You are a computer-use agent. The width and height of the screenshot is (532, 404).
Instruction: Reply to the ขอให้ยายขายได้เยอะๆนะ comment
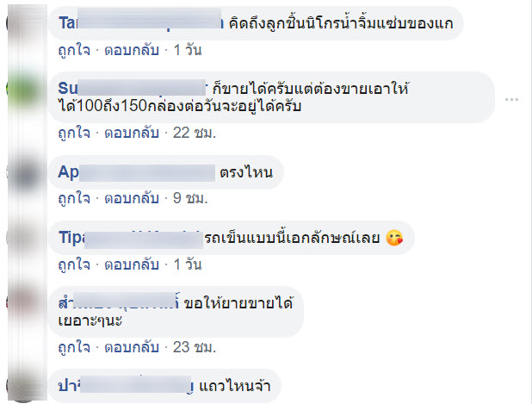(132, 347)
